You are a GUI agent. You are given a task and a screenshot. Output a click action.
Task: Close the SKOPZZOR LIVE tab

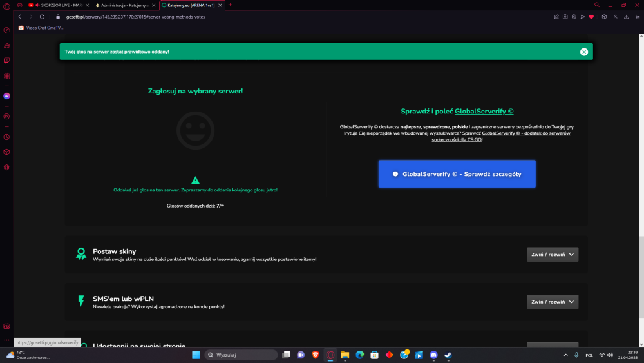[x=87, y=5]
